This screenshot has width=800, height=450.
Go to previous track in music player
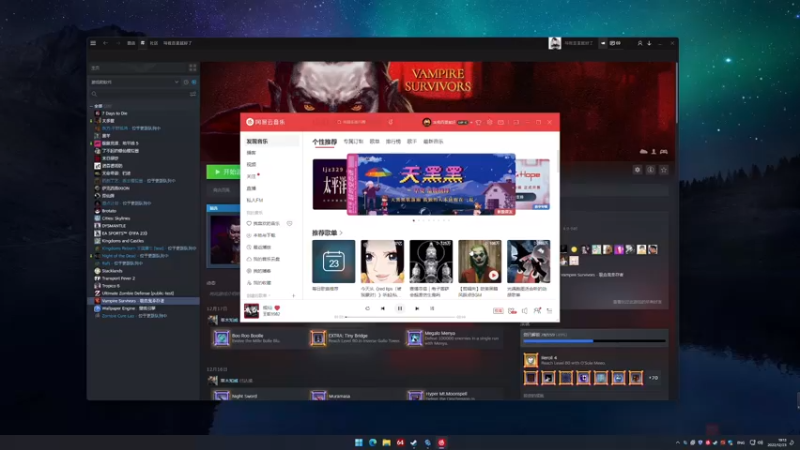[x=383, y=308]
